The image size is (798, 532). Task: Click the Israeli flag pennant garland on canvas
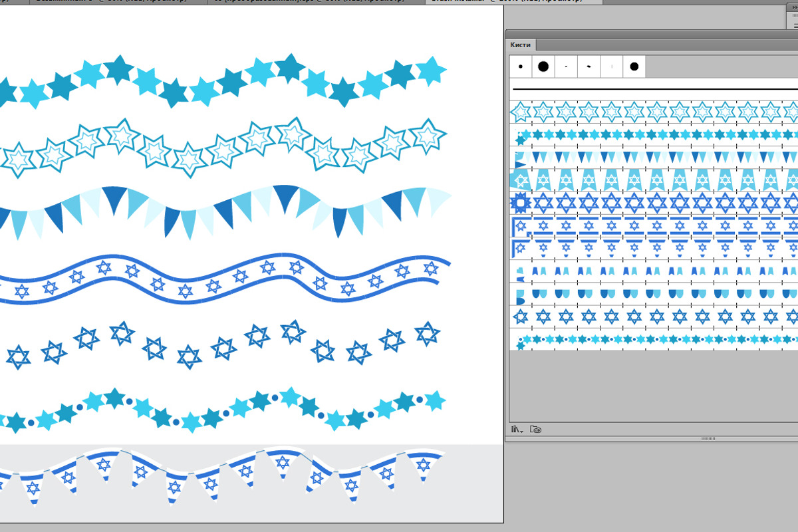point(223,475)
